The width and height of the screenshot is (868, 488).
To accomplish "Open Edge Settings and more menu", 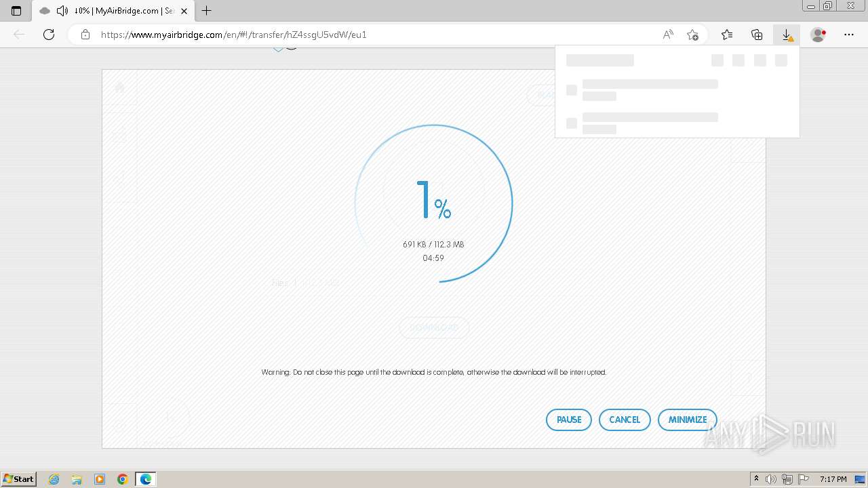I will click(x=849, y=35).
